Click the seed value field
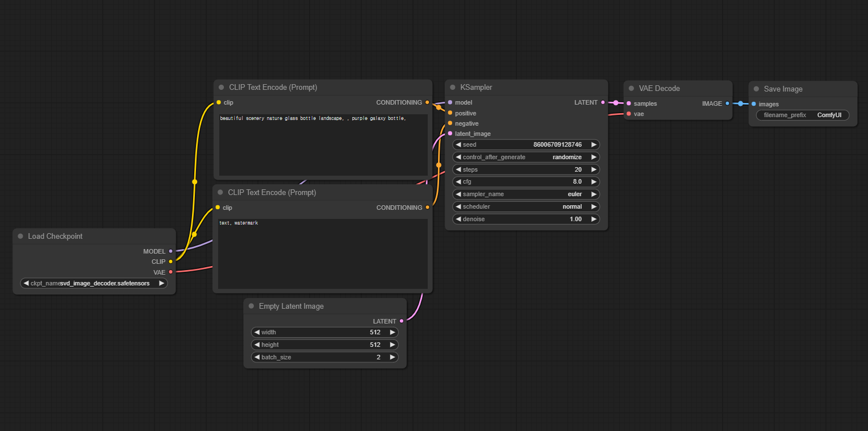 pyautogui.click(x=526, y=144)
